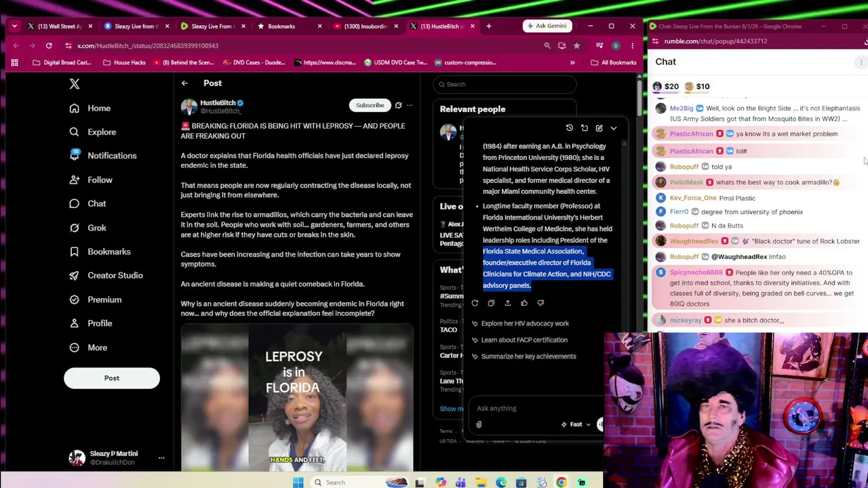
Task: Open Microsoft Edge from the taskbar
Action: [x=501, y=483]
